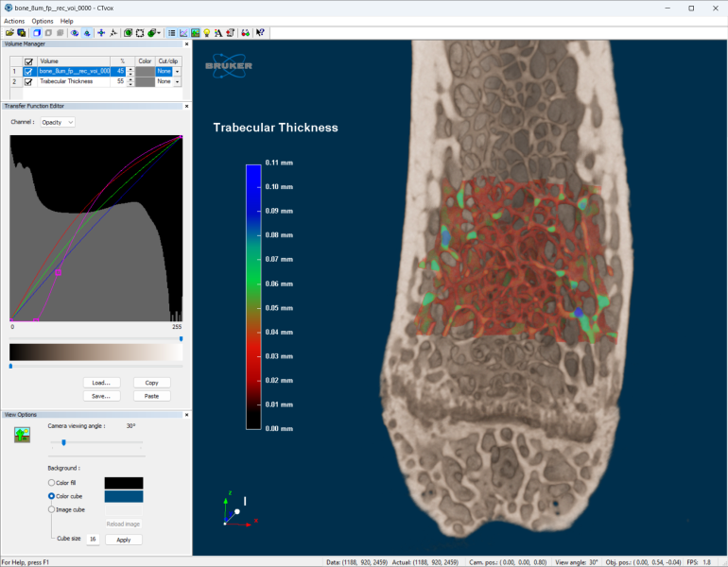728x567 pixels.
Task: Uncheck the Trabecular Thickness volume checkbox
Action: [x=28, y=82]
